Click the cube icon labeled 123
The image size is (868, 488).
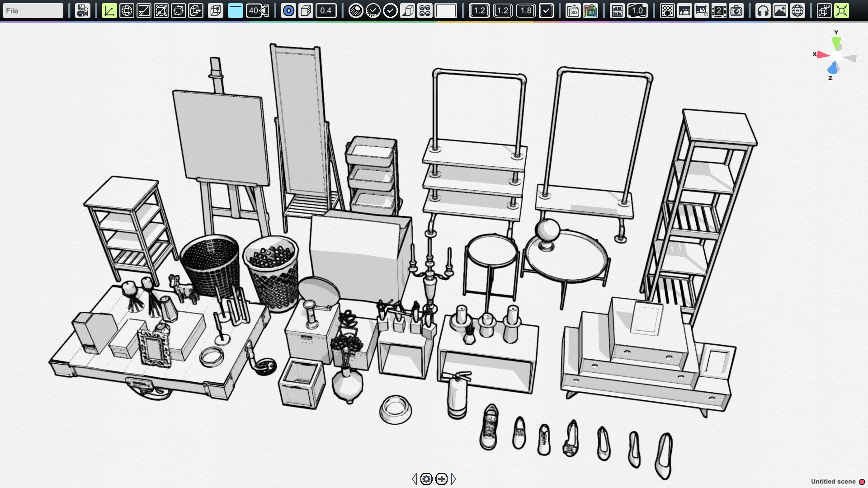click(823, 10)
